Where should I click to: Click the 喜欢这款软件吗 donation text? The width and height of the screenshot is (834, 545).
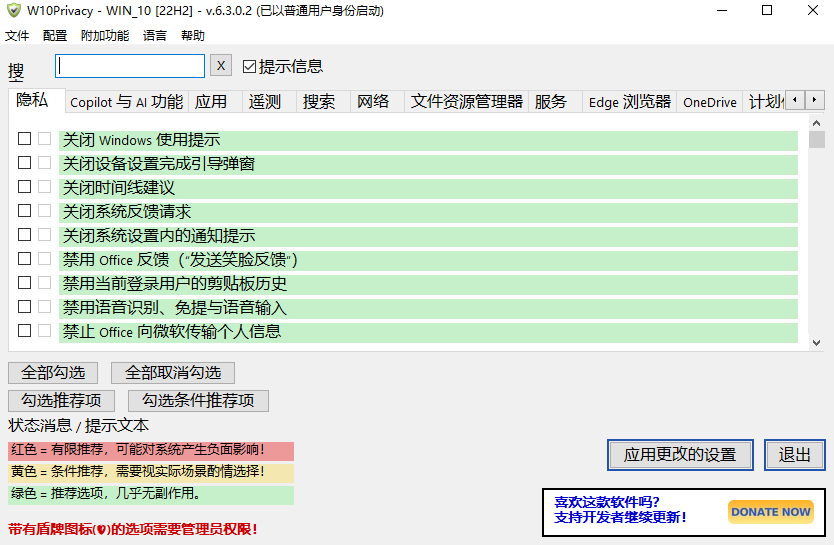coord(606,502)
